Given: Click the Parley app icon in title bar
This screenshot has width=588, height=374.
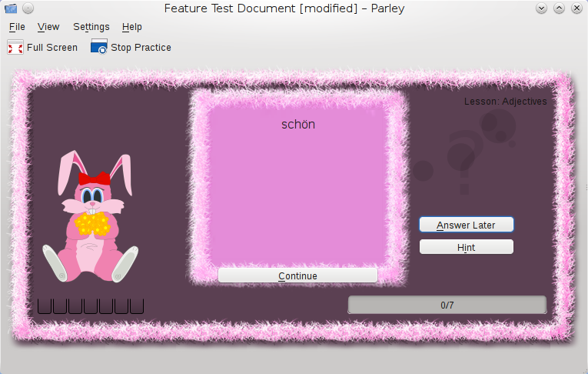Looking at the screenshot, I should pyautogui.click(x=11, y=8).
